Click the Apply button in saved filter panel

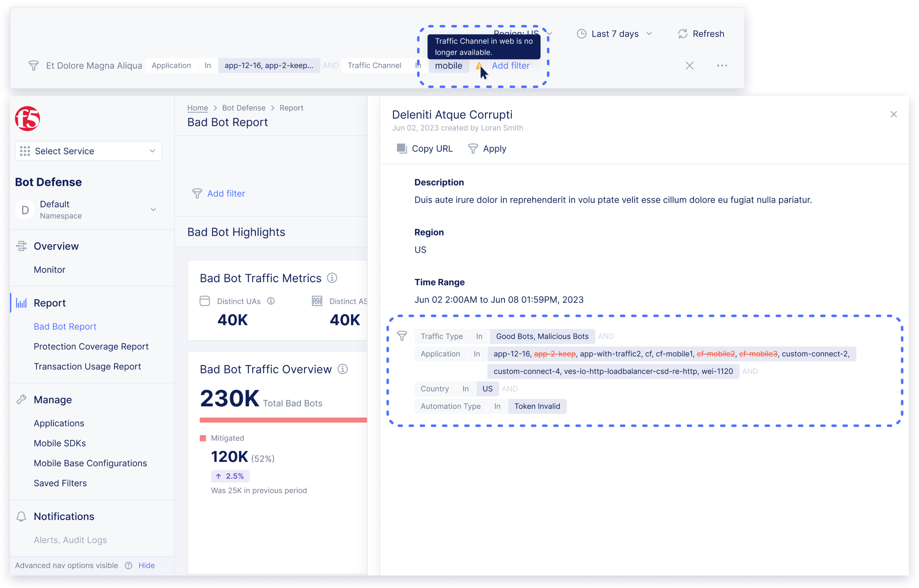click(487, 149)
